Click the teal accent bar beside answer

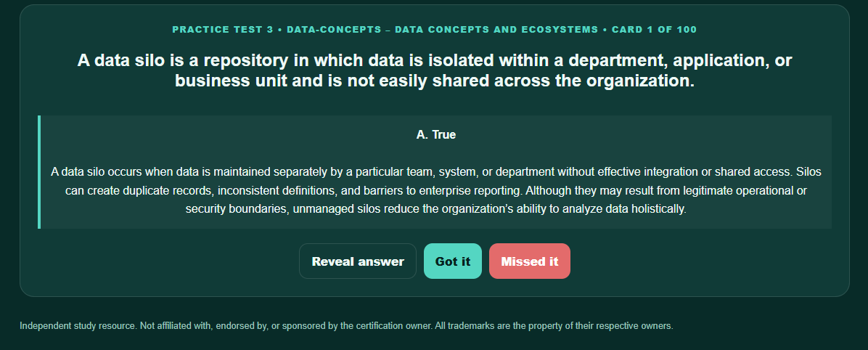39,171
